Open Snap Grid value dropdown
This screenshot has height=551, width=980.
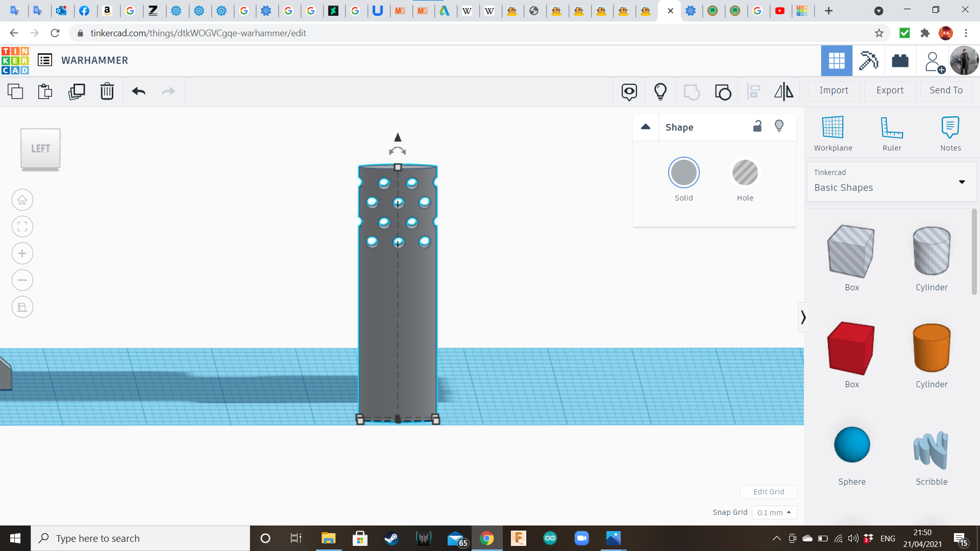click(x=774, y=512)
